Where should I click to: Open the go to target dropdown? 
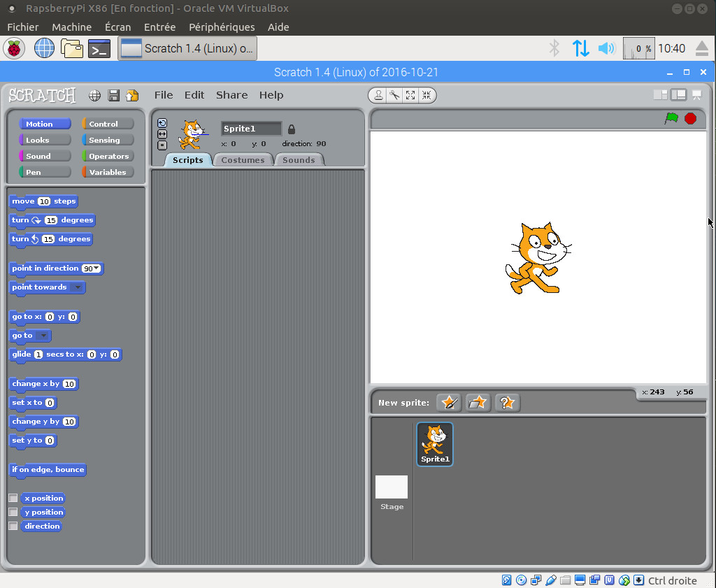click(43, 336)
